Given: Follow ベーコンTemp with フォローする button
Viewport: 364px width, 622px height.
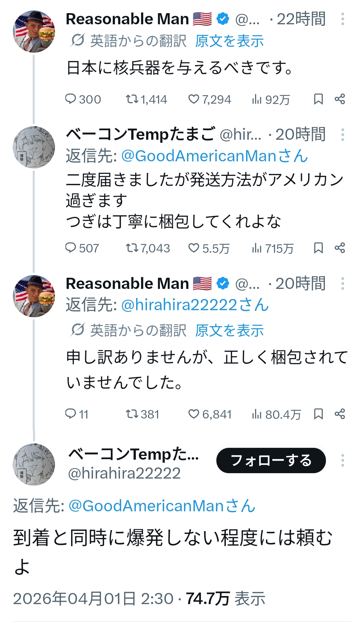Looking at the screenshot, I should (x=271, y=460).
